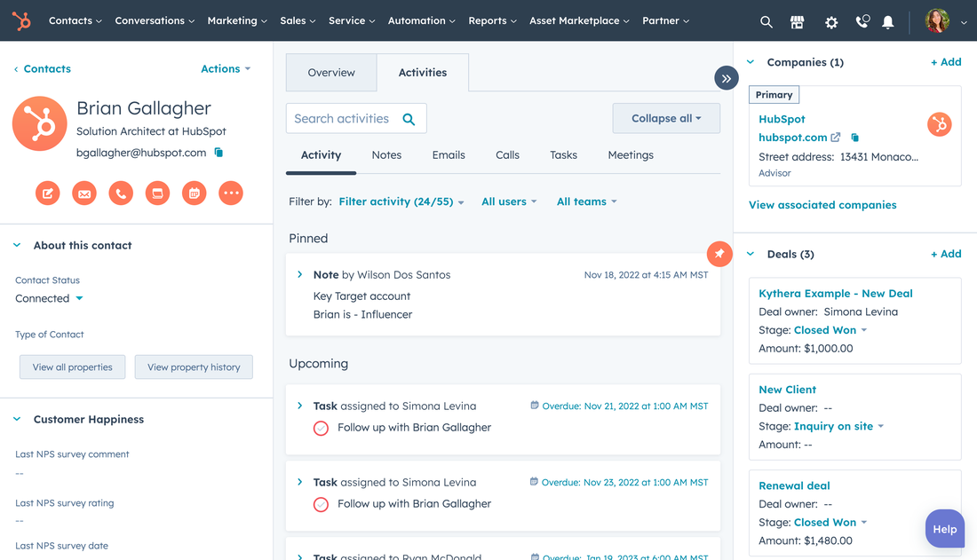Go back to Contacts list link
This screenshot has width=977, height=560.
pos(43,69)
